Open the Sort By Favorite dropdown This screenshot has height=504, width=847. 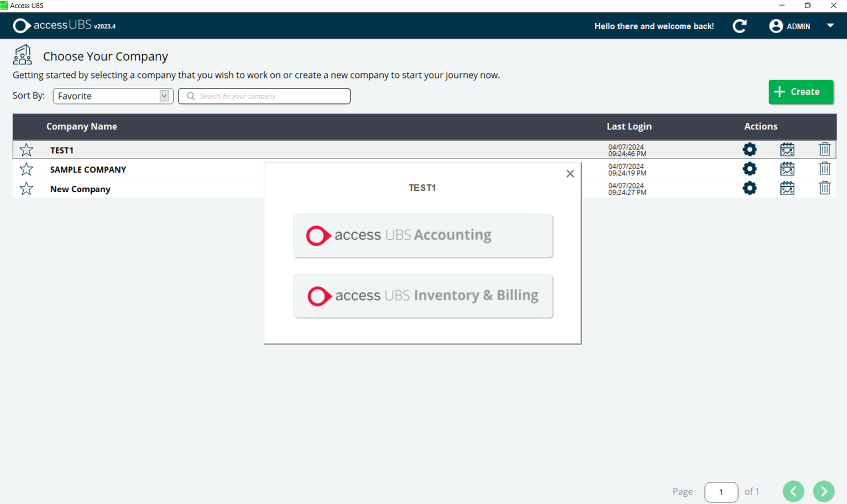113,96
